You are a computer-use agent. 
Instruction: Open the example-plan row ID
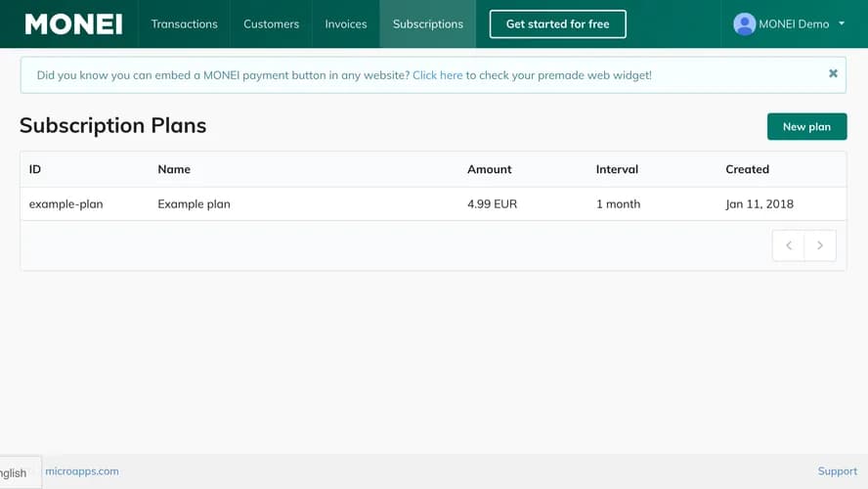65,204
